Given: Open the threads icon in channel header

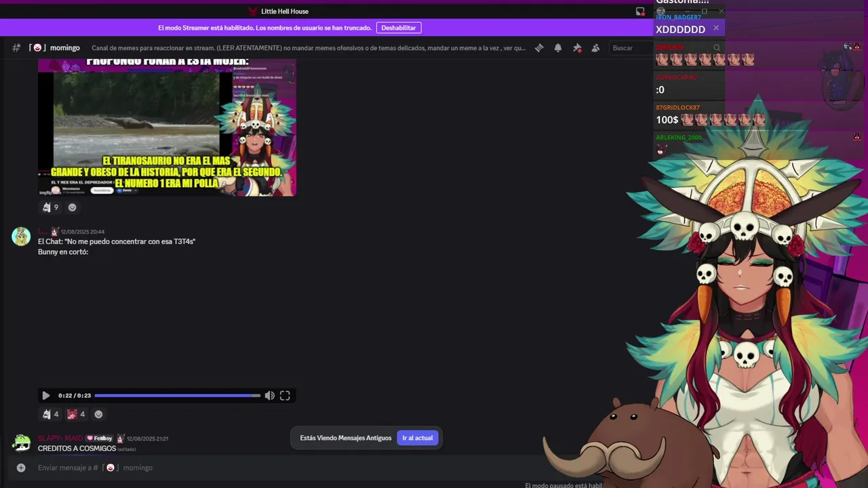Looking at the screenshot, I should [539, 48].
